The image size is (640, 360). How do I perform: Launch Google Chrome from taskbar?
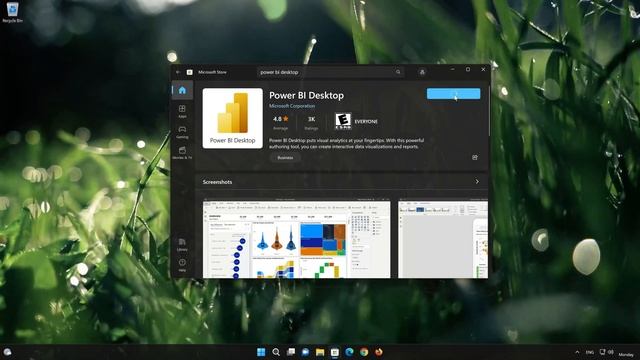pos(364,352)
